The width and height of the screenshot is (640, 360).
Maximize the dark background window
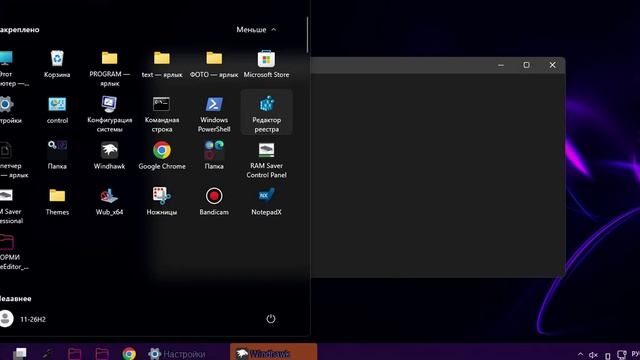(x=527, y=65)
